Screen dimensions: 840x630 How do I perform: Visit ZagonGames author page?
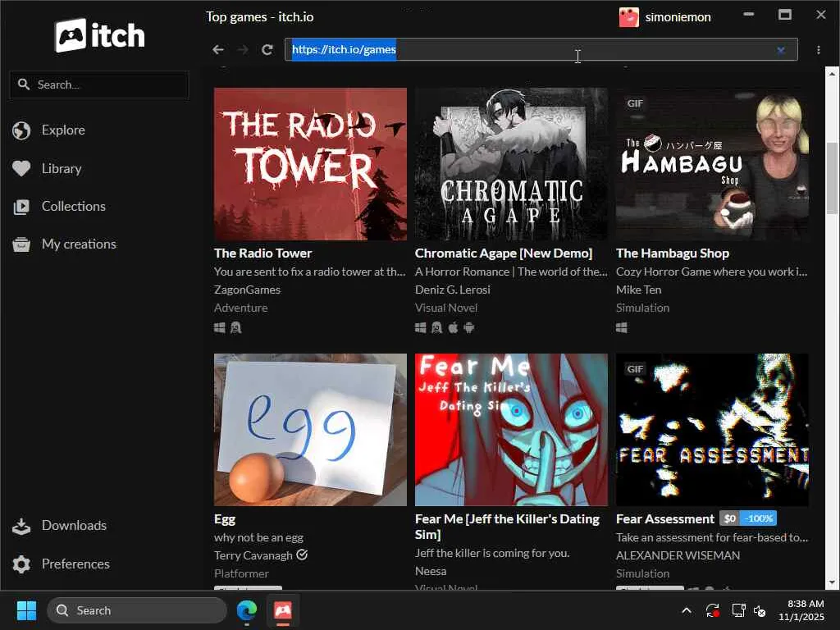[x=247, y=290]
